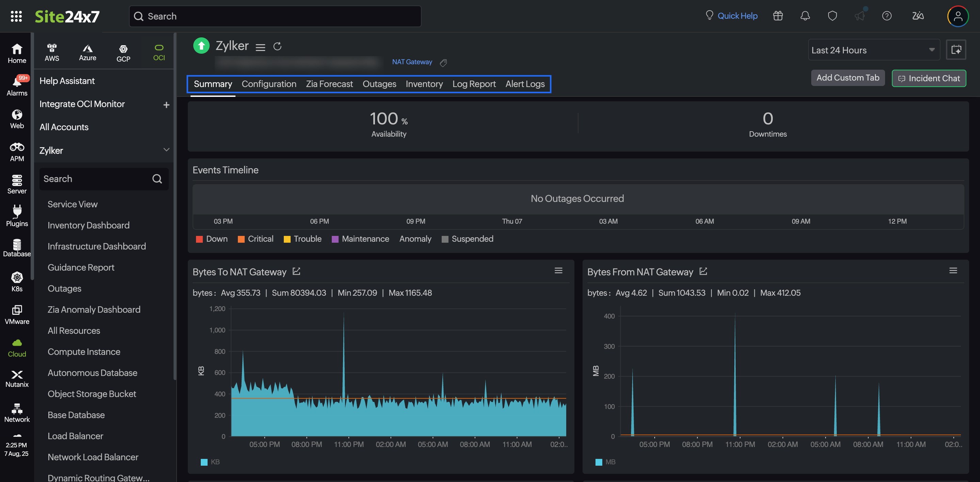This screenshot has width=980, height=482.
Task: Click the tag icon beside NAT Gateway
Action: 443,63
